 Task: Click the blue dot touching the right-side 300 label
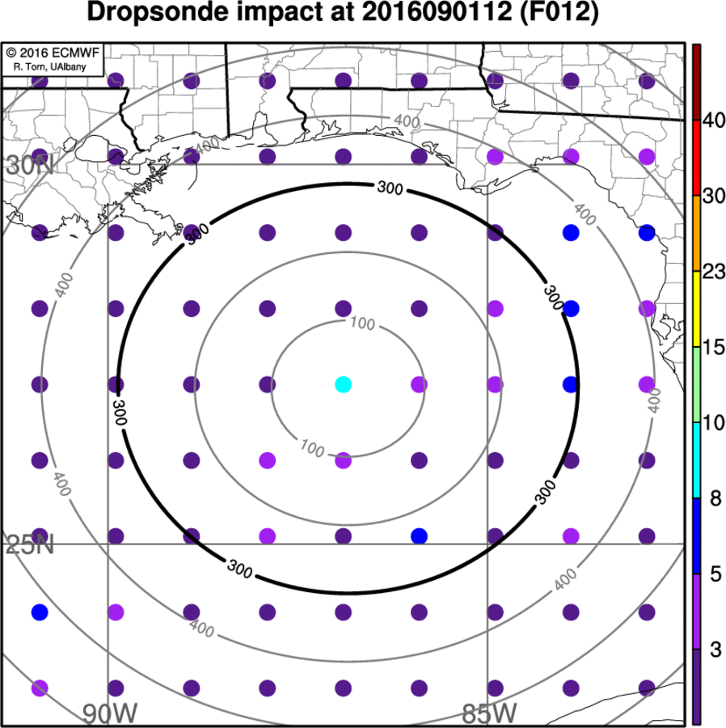tap(571, 308)
